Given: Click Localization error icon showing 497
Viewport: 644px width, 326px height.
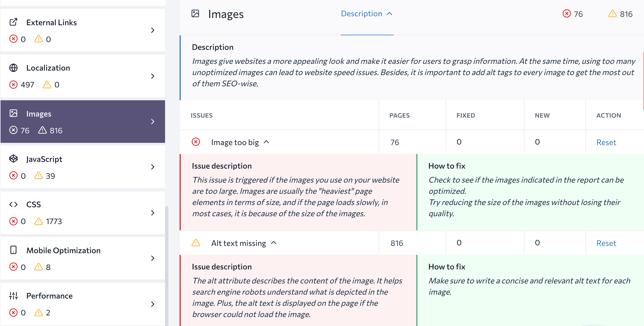Looking at the screenshot, I should tap(13, 84).
